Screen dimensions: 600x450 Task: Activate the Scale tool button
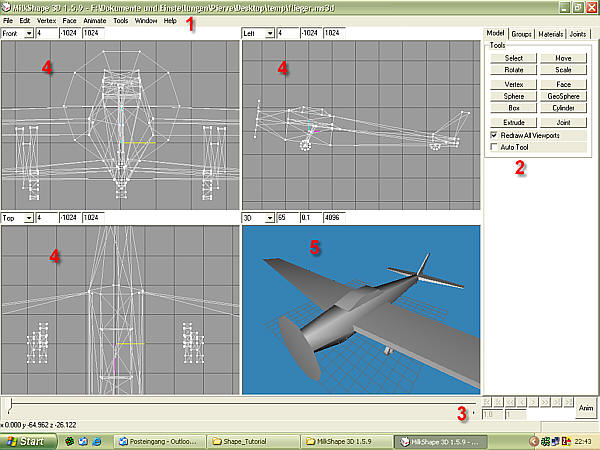(563, 70)
